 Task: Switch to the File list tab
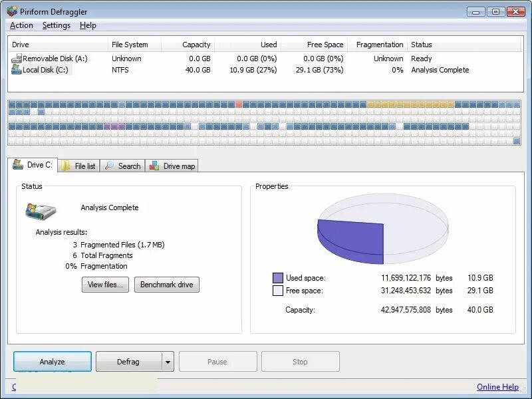(78, 166)
